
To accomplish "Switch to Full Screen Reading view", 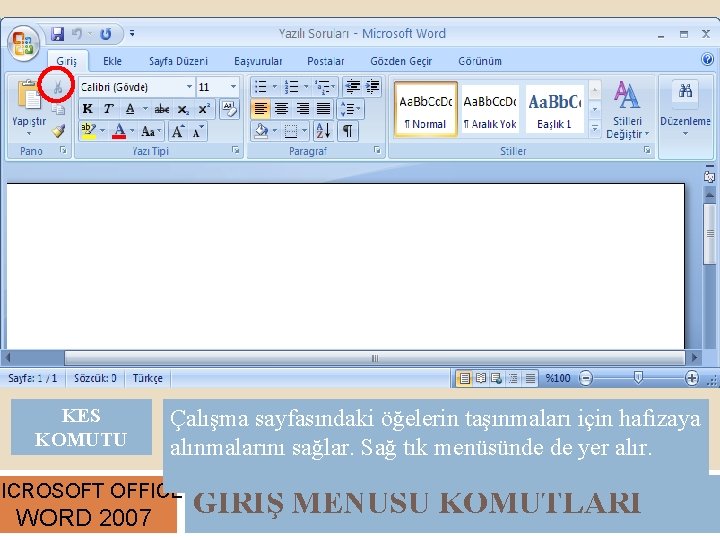I will [481, 378].
